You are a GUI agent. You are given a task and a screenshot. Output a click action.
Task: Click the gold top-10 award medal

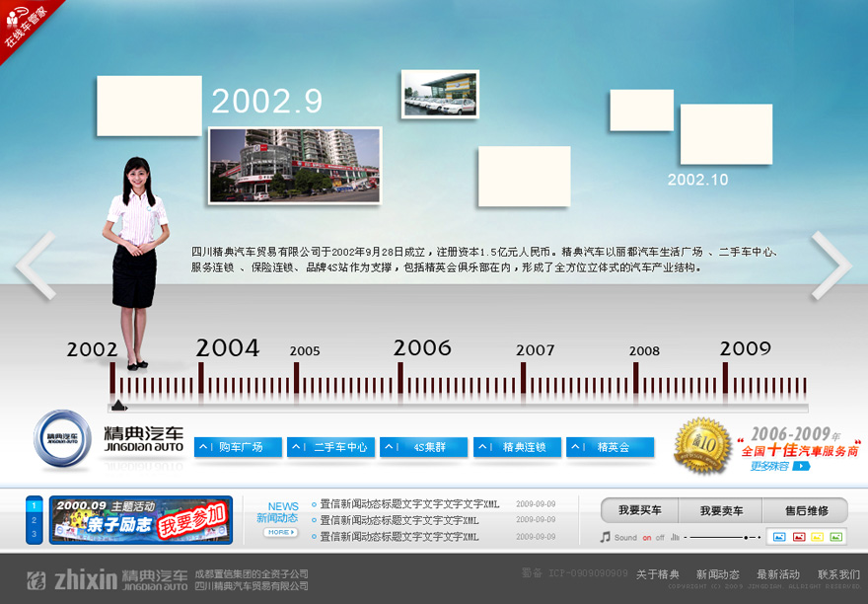click(703, 445)
